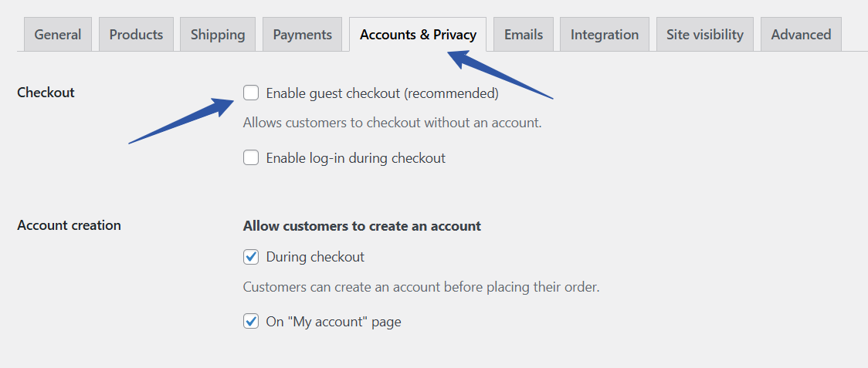Switch to the Emails tab
The image size is (868, 368).
[524, 35]
